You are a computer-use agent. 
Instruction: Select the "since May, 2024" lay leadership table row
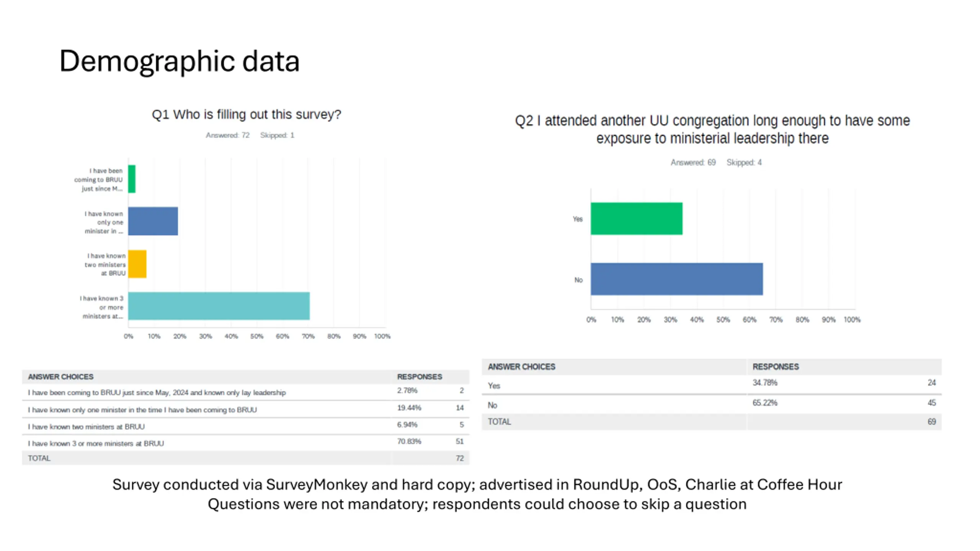[x=157, y=393]
